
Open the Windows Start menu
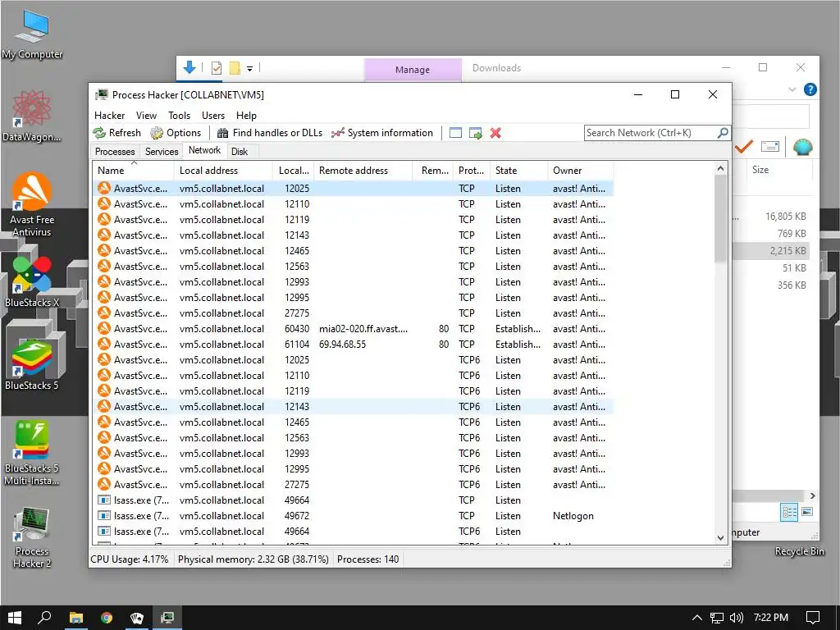click(x=15, y=618)
